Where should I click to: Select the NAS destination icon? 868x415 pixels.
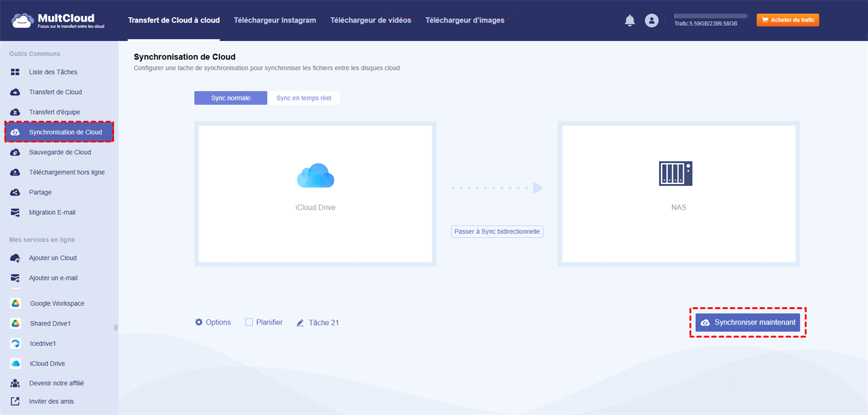click(x=675, y=173)
